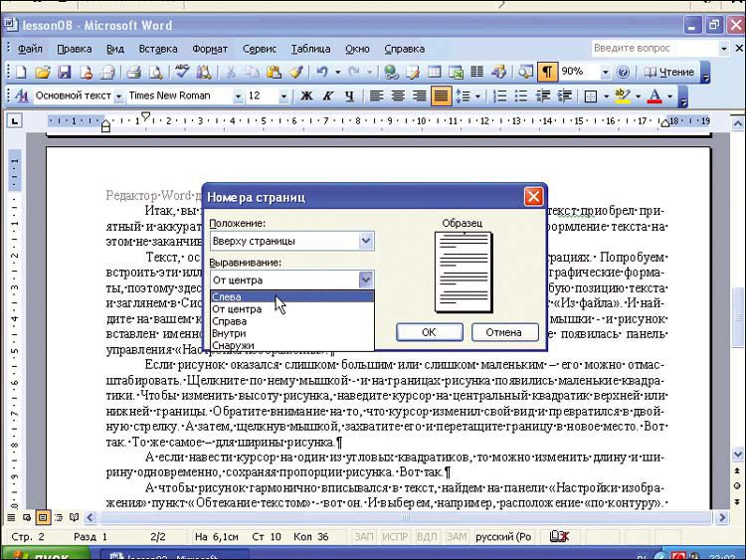Open a file with the Open folder icon
This screenshot has height=560, width=746.
[x=43, y=72]
